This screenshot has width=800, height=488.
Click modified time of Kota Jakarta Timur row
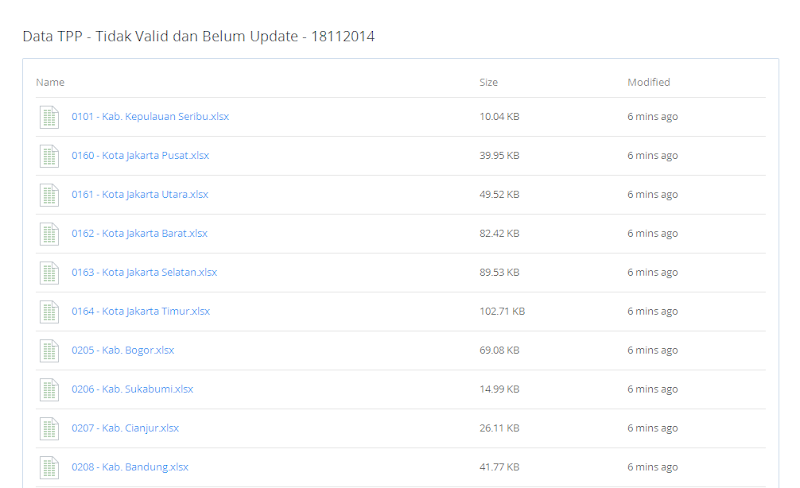click(x=653, y=311)
